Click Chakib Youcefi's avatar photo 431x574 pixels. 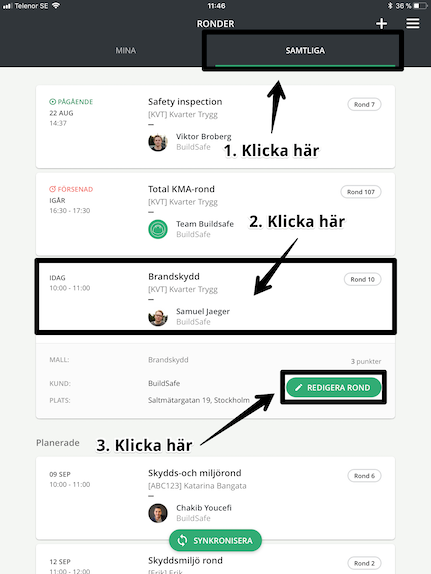point(158,513)
